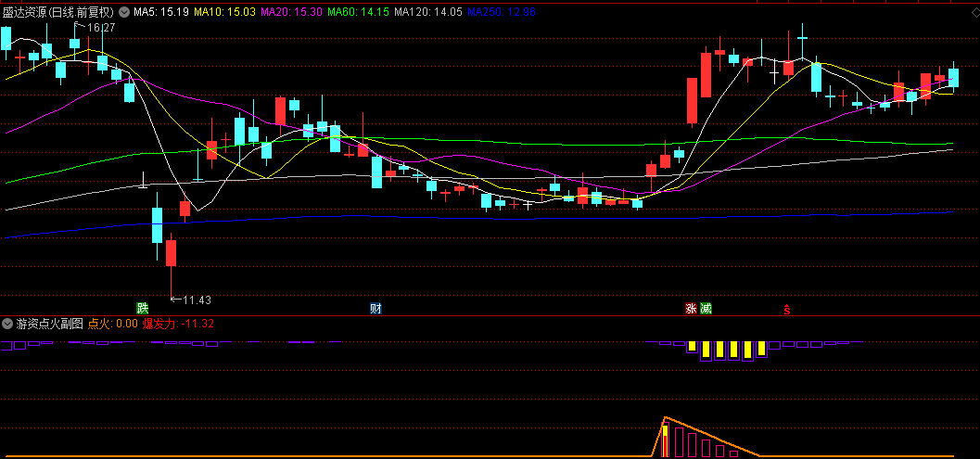Click the green MA60: 14.15 label
This screenshot has height=459, width=980.
click(x=358, y=12)
